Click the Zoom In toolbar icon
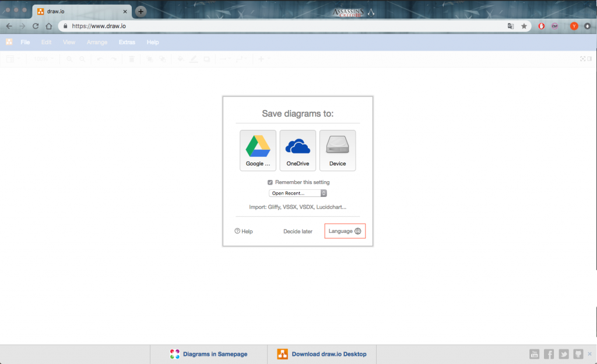Image resolution: width=597 pixels, height=364 pixels. click(x=69, y=59)
